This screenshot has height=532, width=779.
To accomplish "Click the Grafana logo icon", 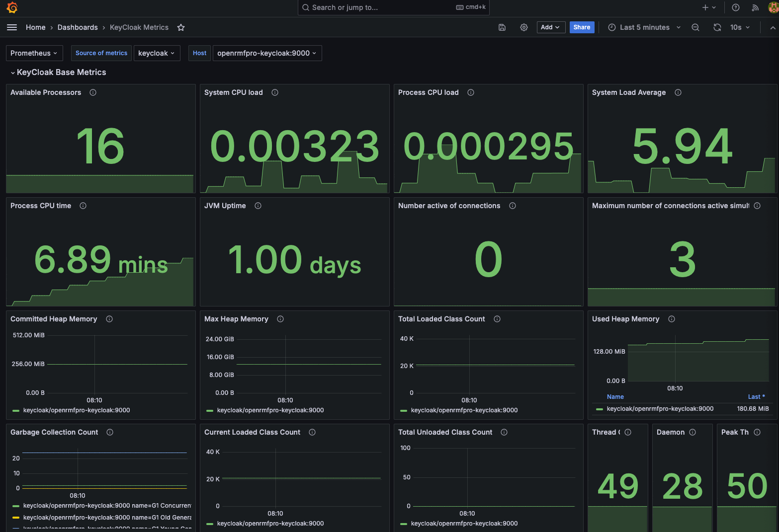I will tap(12, 7).
